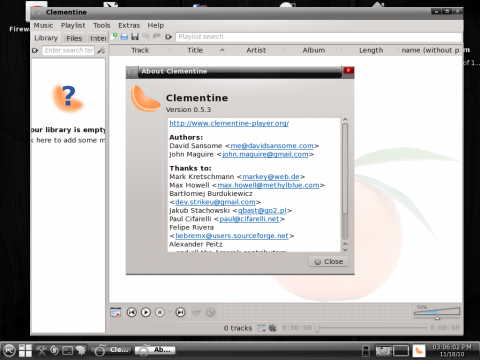480x360 pixels.
Task: Switch to the Files tab
Action: (x=74, y=38)
